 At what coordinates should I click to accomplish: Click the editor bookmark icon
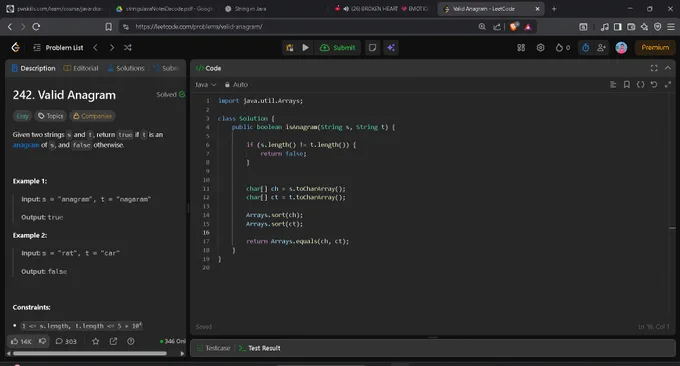(x=627, y=85)
